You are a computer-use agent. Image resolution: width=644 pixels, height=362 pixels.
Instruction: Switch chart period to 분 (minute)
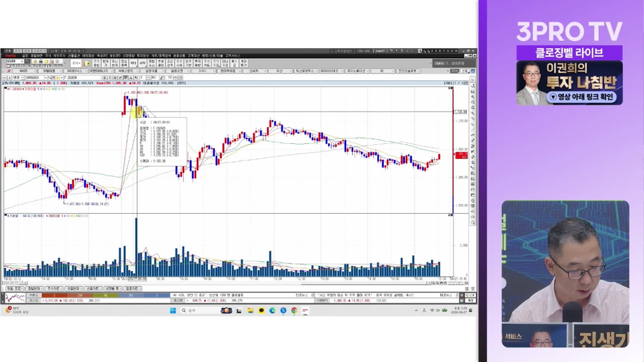[125, 77]
